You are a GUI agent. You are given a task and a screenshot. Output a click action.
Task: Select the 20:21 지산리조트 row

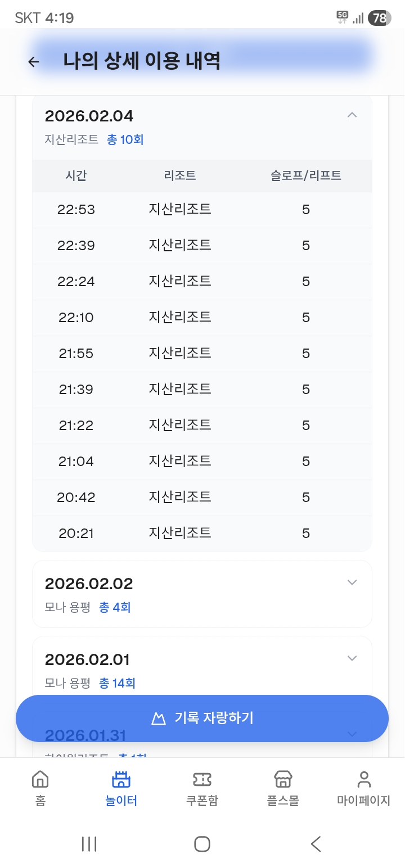[202, 533]
